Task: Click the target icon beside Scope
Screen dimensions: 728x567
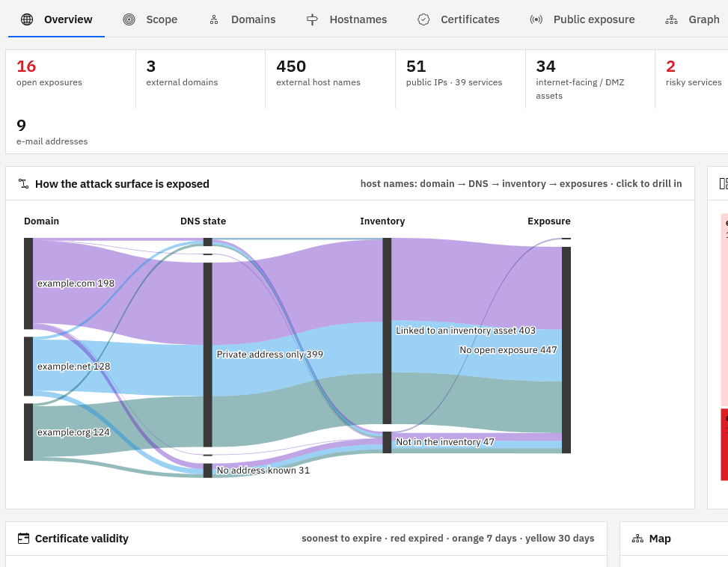Action: coord(129,19)
